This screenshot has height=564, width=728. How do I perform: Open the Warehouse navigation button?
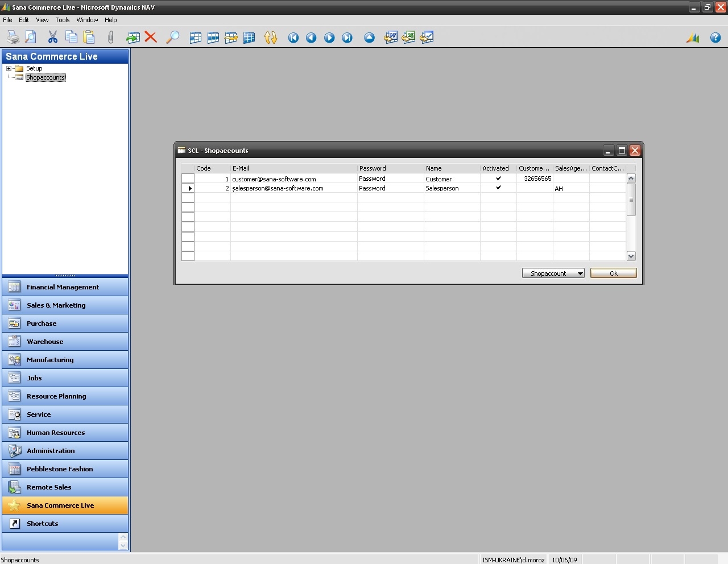65,342
